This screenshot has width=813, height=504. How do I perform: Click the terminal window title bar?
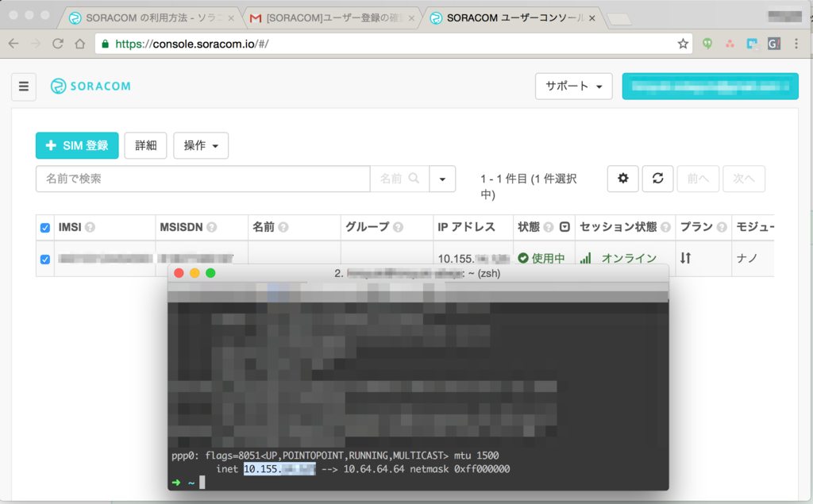(x=418, y=273)
